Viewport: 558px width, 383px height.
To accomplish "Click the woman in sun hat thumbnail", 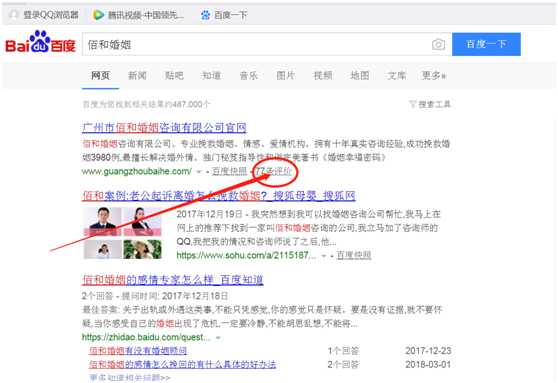I will point(142,249).
